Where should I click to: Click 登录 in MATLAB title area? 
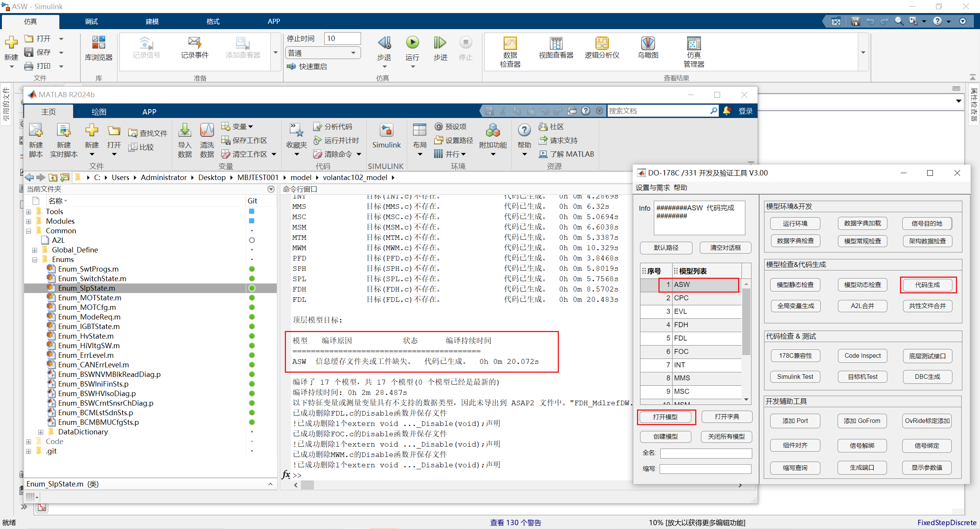[x=745, y=111]
